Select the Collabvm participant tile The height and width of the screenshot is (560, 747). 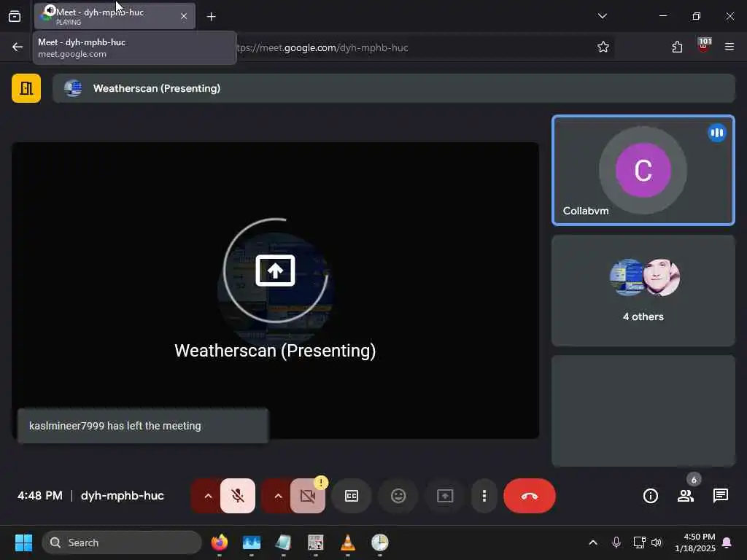tap(643, 170)
